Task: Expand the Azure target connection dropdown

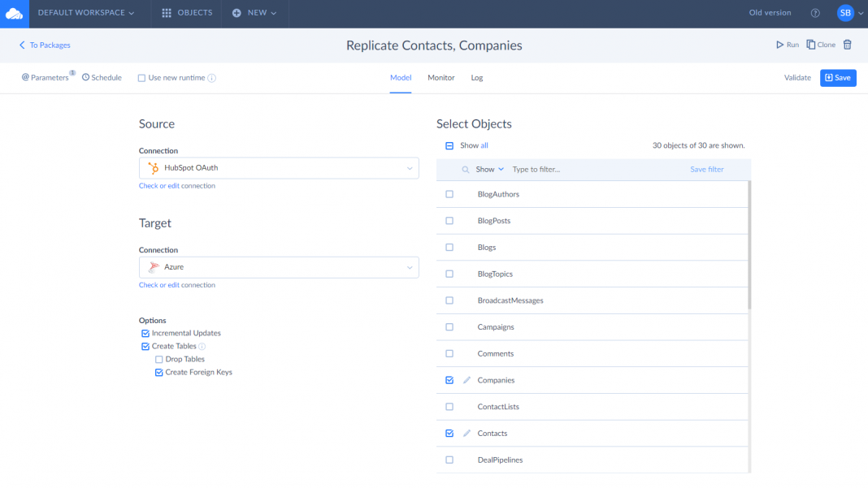Action: (279, 267)
